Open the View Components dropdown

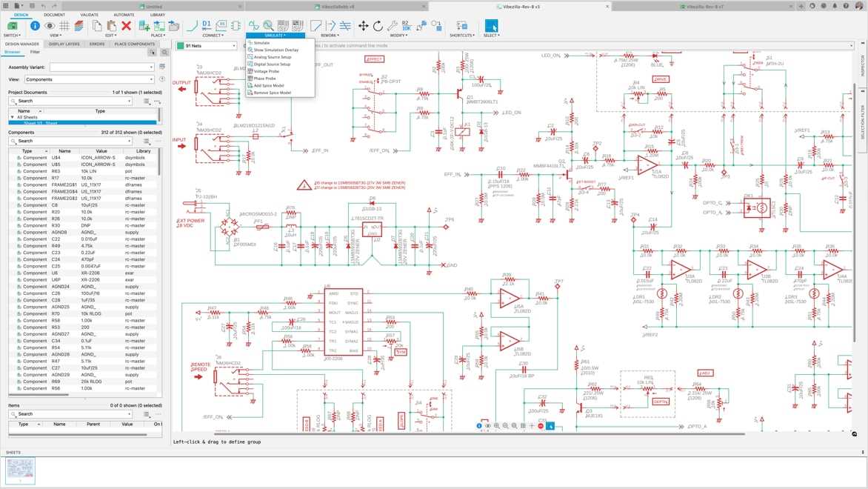tap(89, 79)
